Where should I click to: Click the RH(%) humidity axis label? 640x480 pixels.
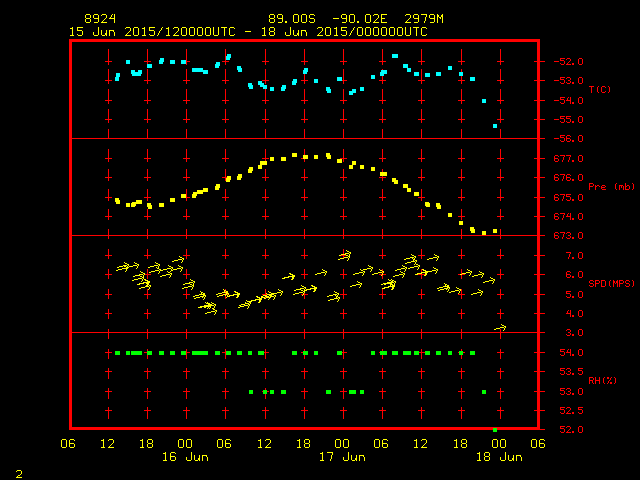(x=598, y=381)
